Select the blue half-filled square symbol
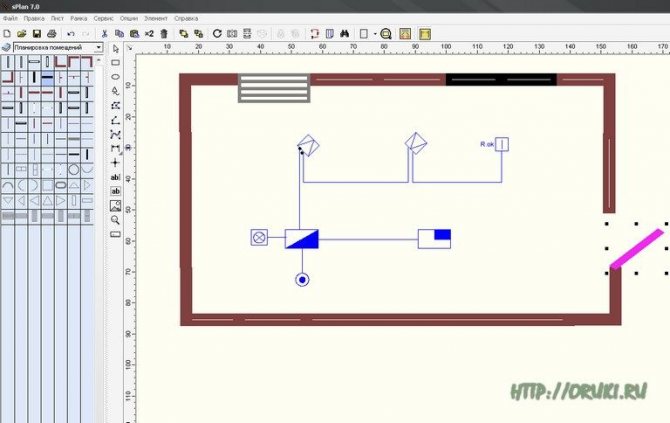 pyautogui.click(x=434, y=237)
